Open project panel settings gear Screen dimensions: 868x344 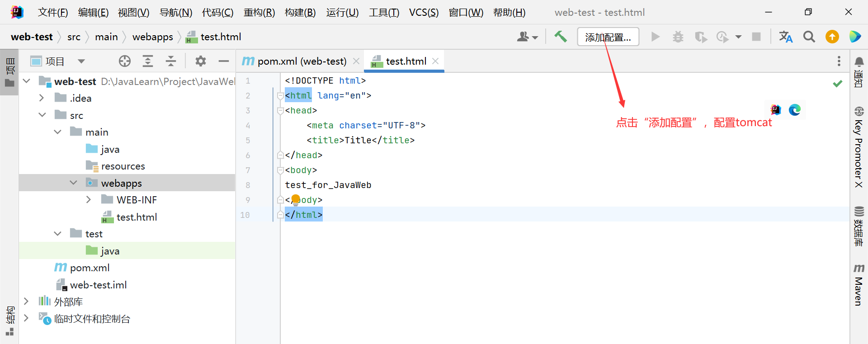tap(201, 61)
